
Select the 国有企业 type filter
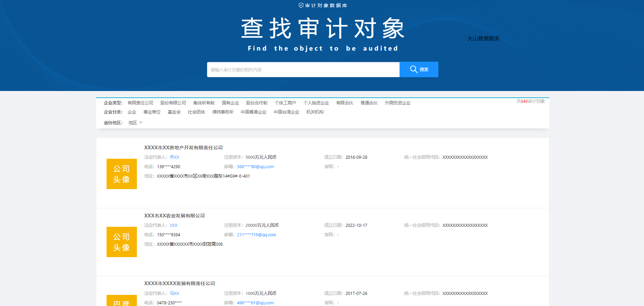click(x=231, y=103)
